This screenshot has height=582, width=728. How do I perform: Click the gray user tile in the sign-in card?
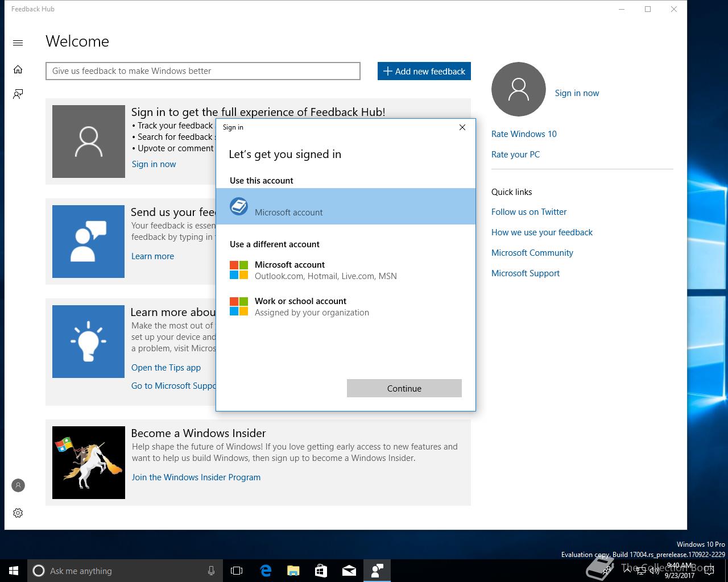point(88,142)
